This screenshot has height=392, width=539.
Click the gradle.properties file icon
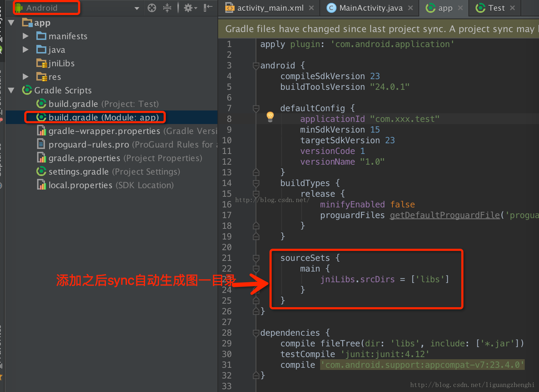coord(41,158)
